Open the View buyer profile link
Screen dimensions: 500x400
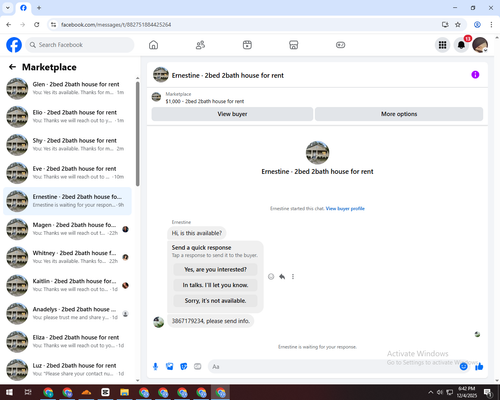(345, 209)
